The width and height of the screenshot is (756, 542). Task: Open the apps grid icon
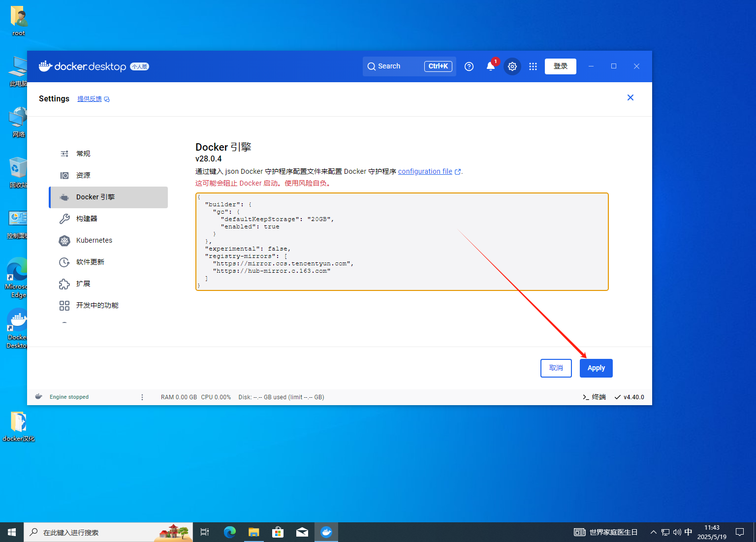click(533, 66)
